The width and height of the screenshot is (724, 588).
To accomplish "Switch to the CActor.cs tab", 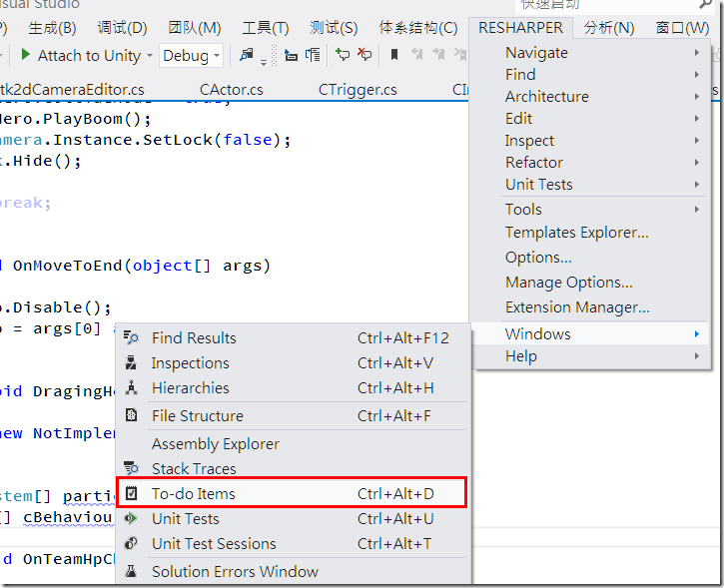I will [232, 90].
